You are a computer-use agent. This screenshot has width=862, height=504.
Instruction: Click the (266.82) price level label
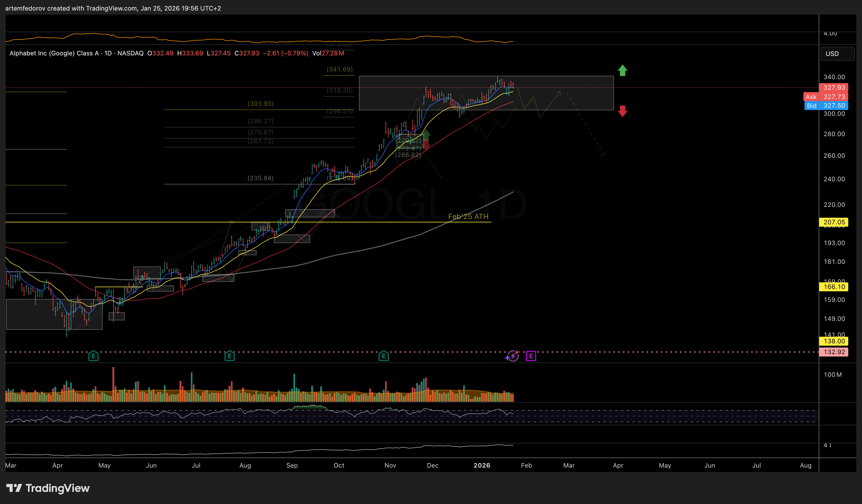tap(408, 155)
